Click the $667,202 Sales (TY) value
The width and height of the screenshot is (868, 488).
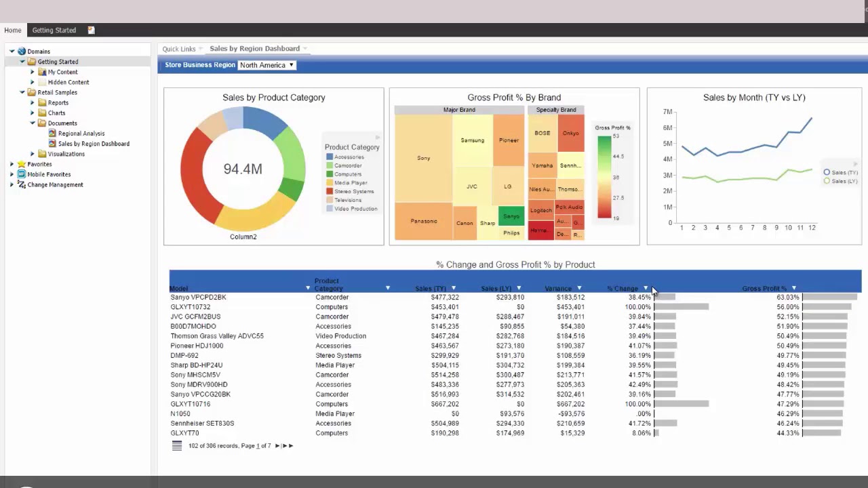(x=445, y=404)
